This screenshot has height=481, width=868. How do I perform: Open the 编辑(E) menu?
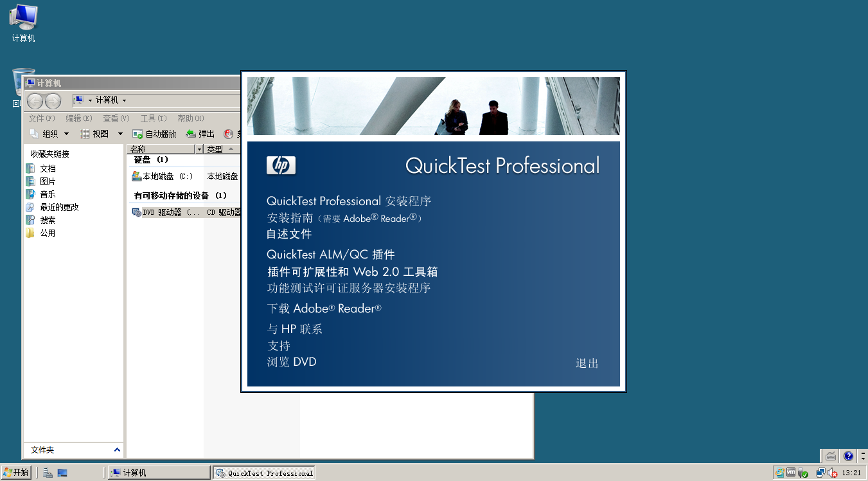pyautogui.click(x=79, y=118)
